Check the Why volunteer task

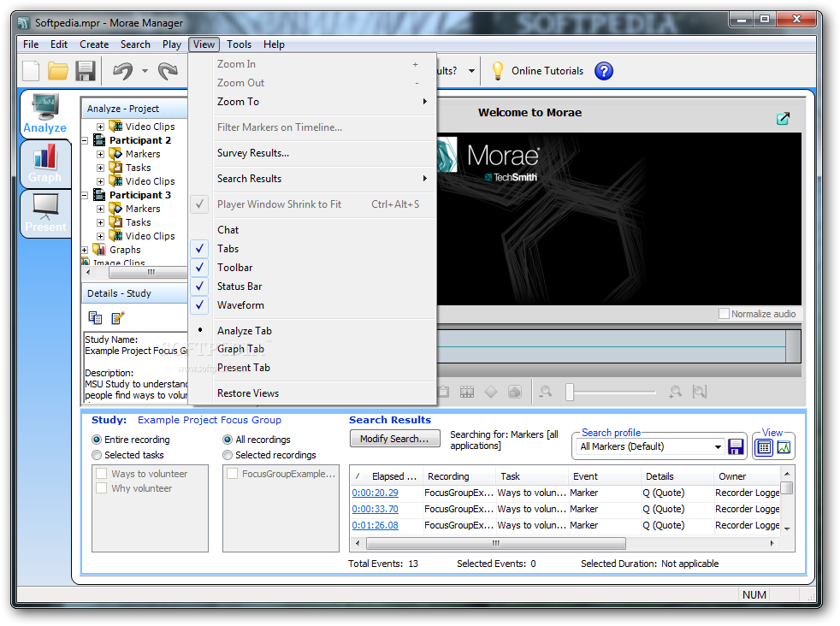[x=101, y=488]
